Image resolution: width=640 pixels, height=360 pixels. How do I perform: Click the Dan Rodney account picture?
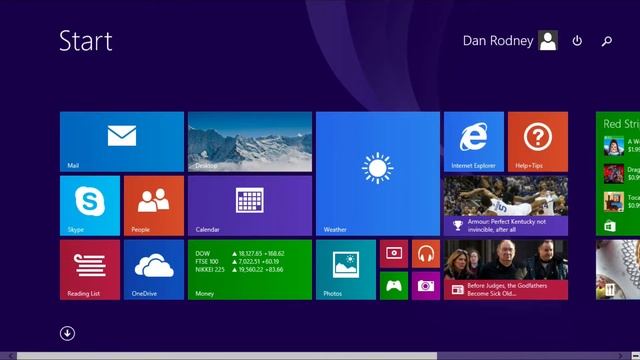tap(548, 40)
